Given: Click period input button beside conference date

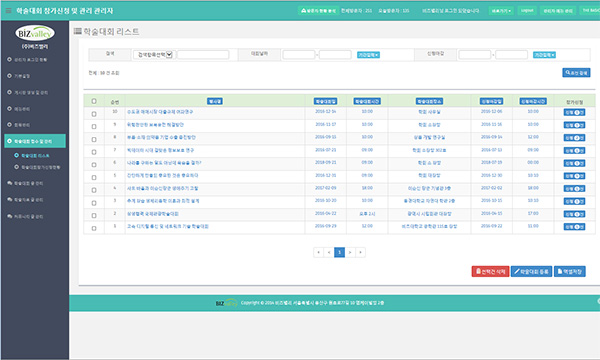Looking at the screenshot, I should [368, 55].
